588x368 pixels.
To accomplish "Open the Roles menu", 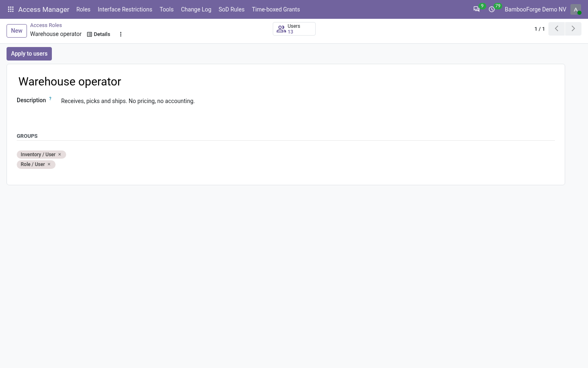I will click(83, 9).
